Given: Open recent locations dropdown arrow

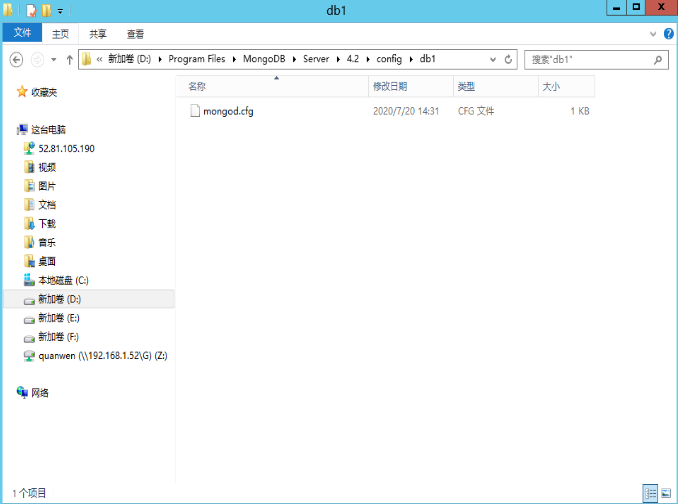Looking at the screenshot, I should coord(54,60).
